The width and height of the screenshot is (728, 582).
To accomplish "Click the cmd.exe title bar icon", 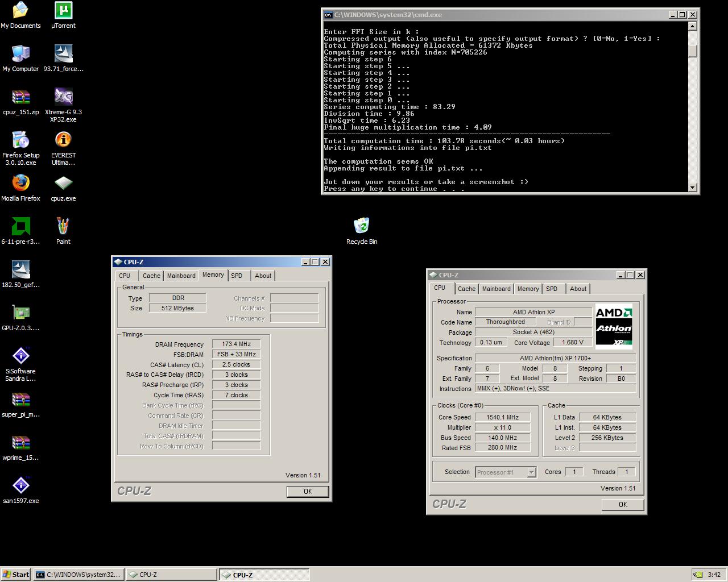I will coord(328,15).
